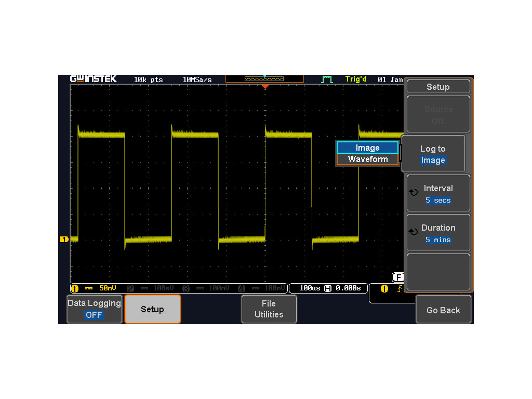Click the green acquisition mode icon
This screenshot has height=399, width=532.
click(x=327, y=79)
